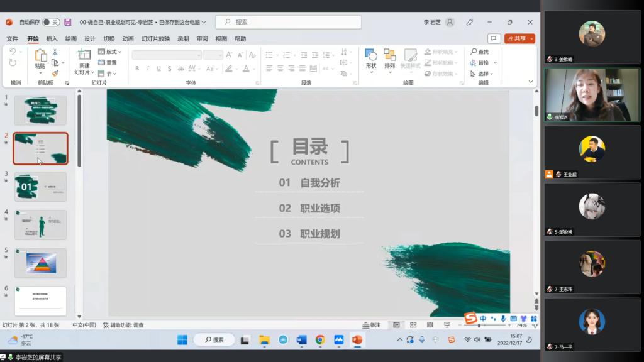Switch to Slide Sorter view icon
Viewport: 644px width, 362px height.
click(x=413, y=325)
